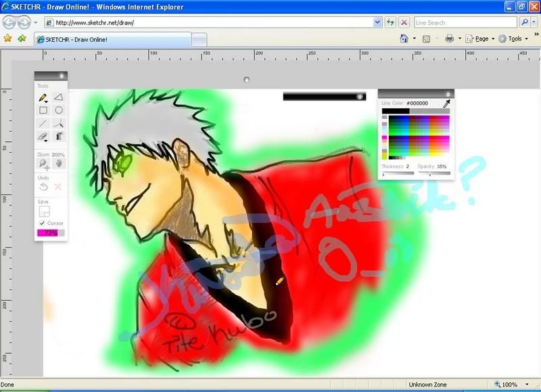Click the browser Back button
The height and width of the screenshot is (392, 541).
(x=9, y=23)
